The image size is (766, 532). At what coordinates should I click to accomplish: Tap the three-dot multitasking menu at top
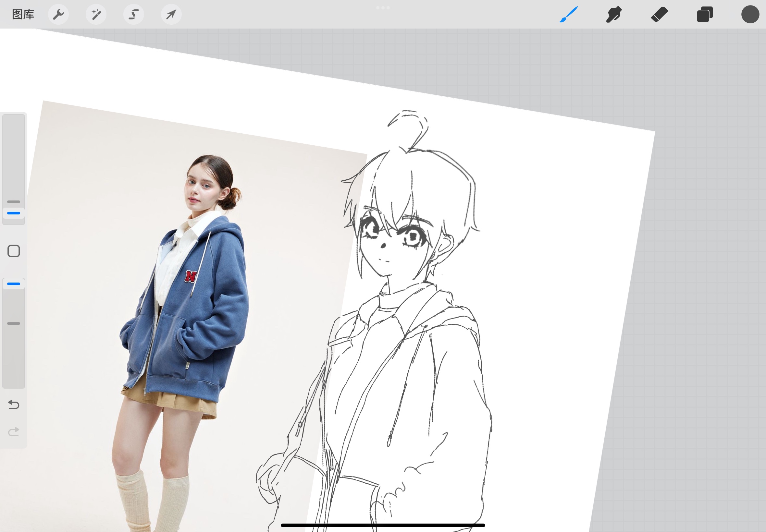pyautogui.click(x=383, y=8)
